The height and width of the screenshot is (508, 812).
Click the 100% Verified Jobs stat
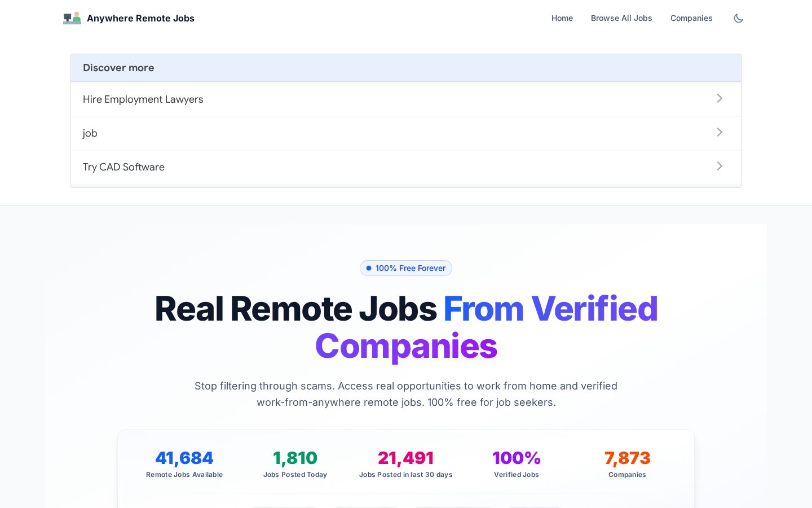517,464
